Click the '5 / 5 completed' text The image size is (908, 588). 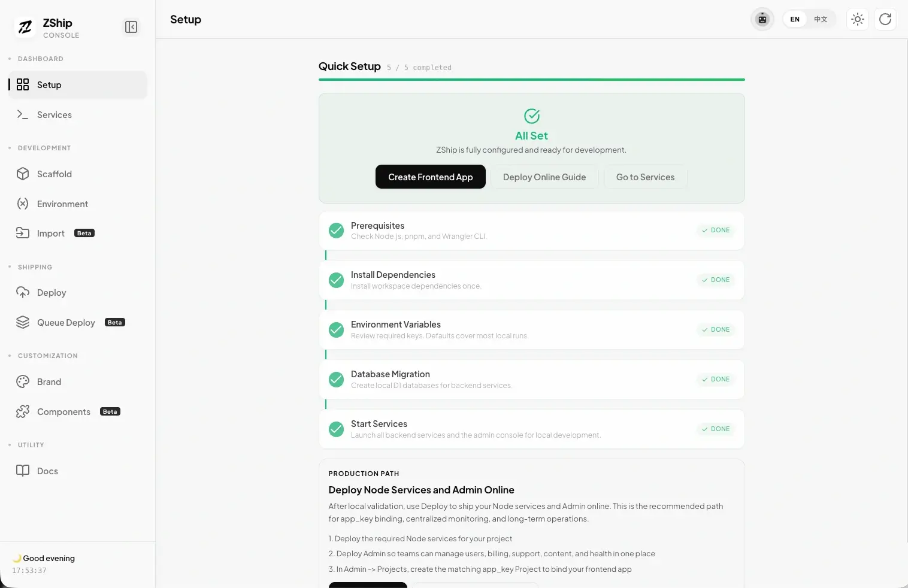pos(419,68)
